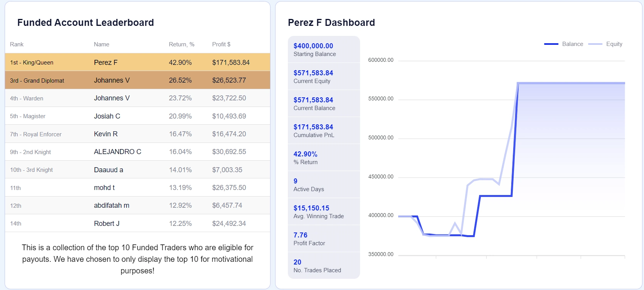Select the $26,523.77 profit cell
This screenshot has height=290, width=644.
229,80
